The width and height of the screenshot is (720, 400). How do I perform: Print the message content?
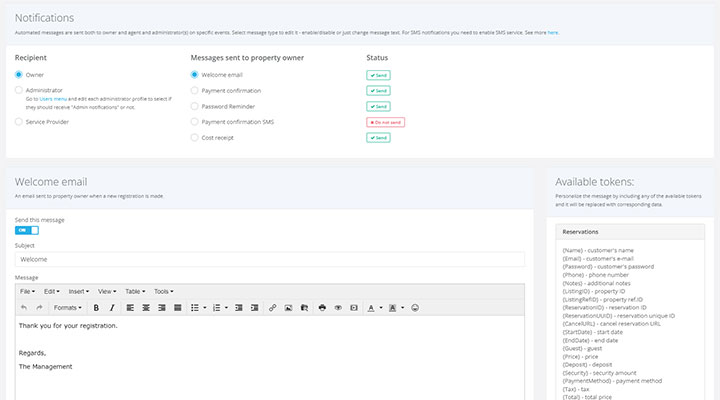point(322,308)
